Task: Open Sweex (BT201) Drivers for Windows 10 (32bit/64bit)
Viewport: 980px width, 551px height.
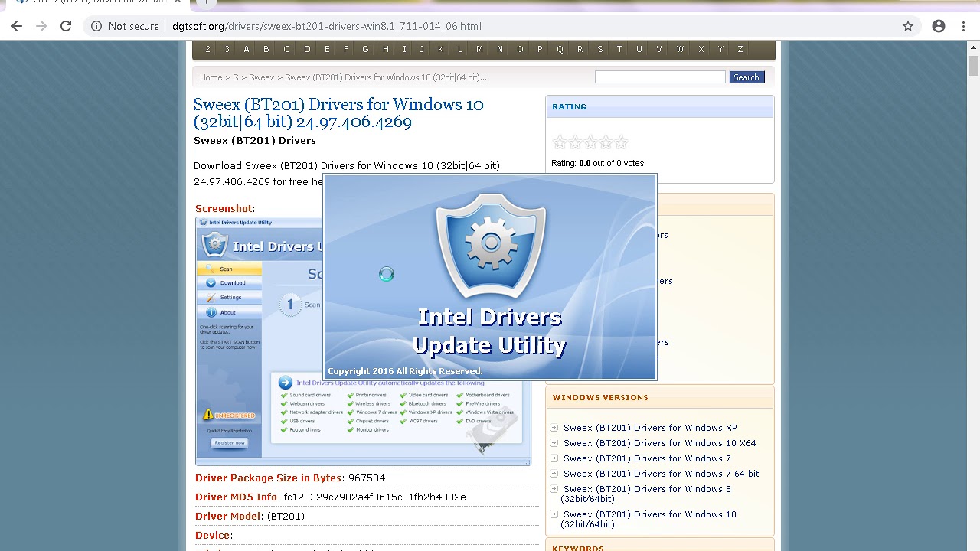Action: coord(648,519)
